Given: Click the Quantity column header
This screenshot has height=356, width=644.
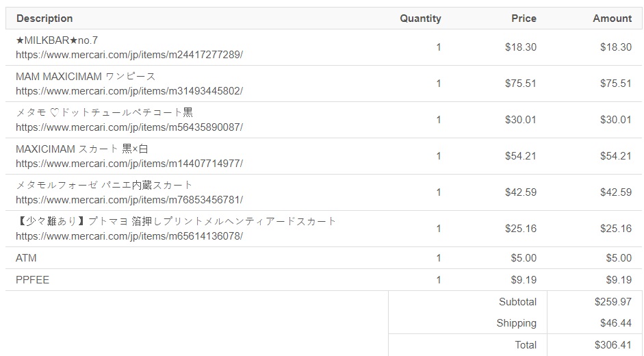Looking at the screenshot, I should click(420, 18).
